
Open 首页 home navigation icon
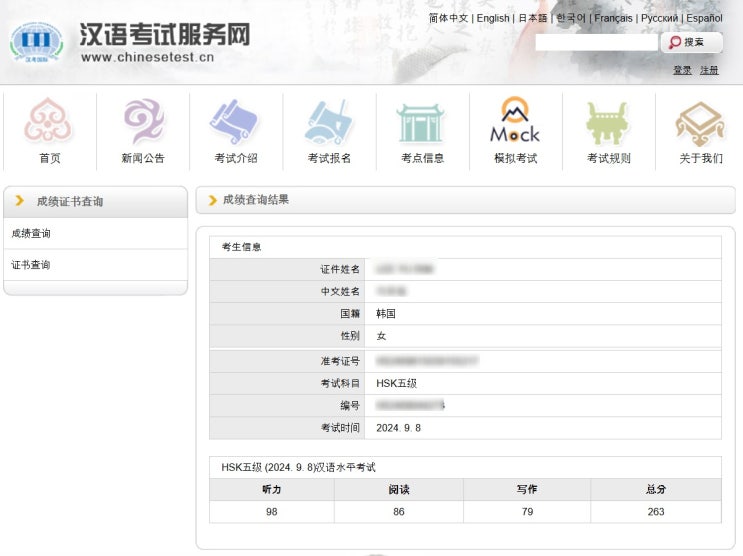48,121
